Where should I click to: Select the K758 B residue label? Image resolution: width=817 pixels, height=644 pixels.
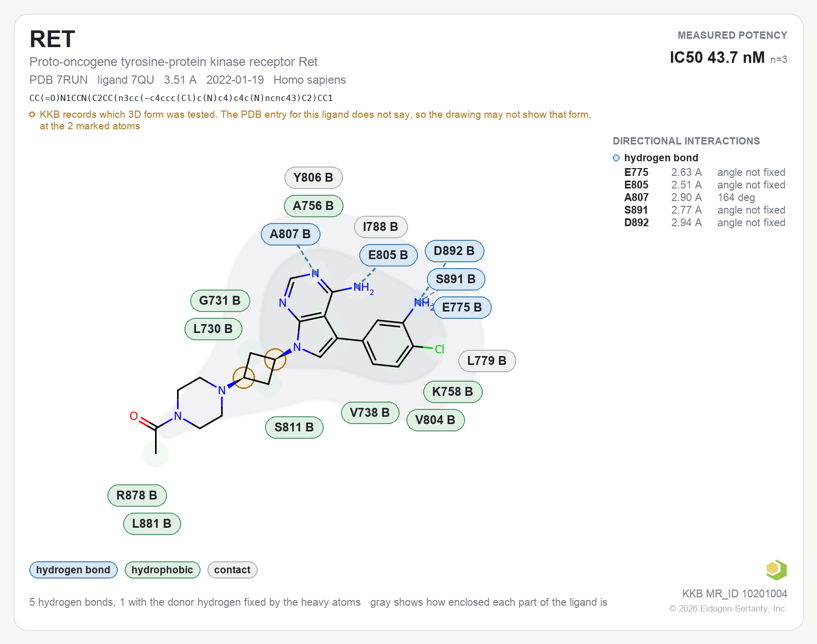(x=452, y=392)
